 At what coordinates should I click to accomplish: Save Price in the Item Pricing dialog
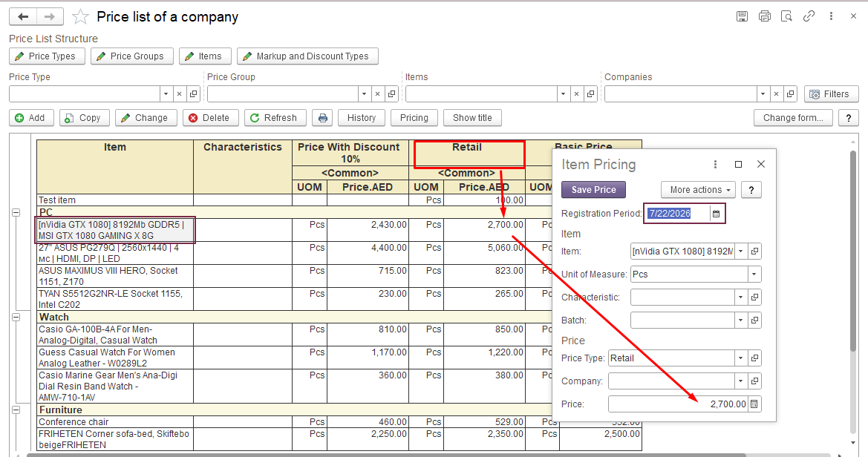[593, 190]
